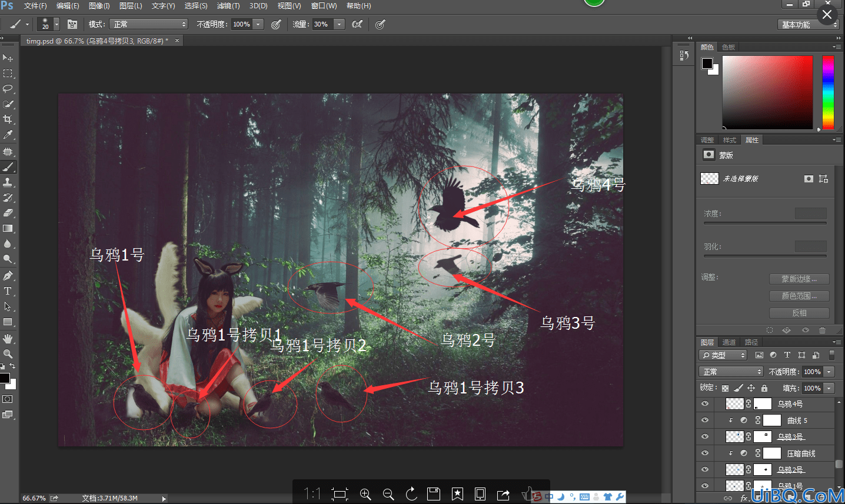Image resolution: width=845 pixels, height=504 pixels.
Task: Open the 窗口(W) menu
Action: 324,6
